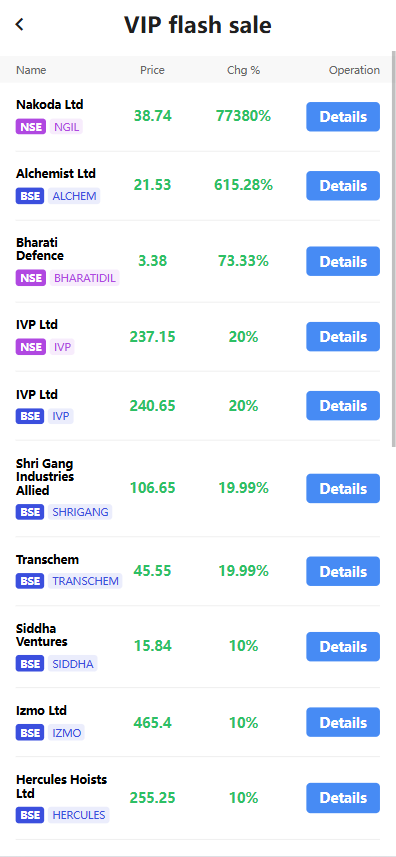The height and width of the screenshot is (857, 396).
Task: Open Details for Nakoda Ltd
Action: point(342,116)
